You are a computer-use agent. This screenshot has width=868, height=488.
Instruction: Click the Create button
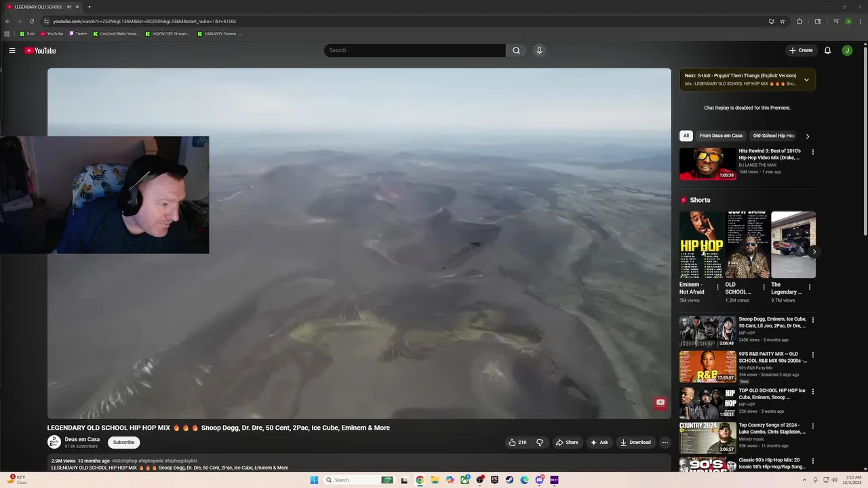pyautogui.click(x=801, y=50)
